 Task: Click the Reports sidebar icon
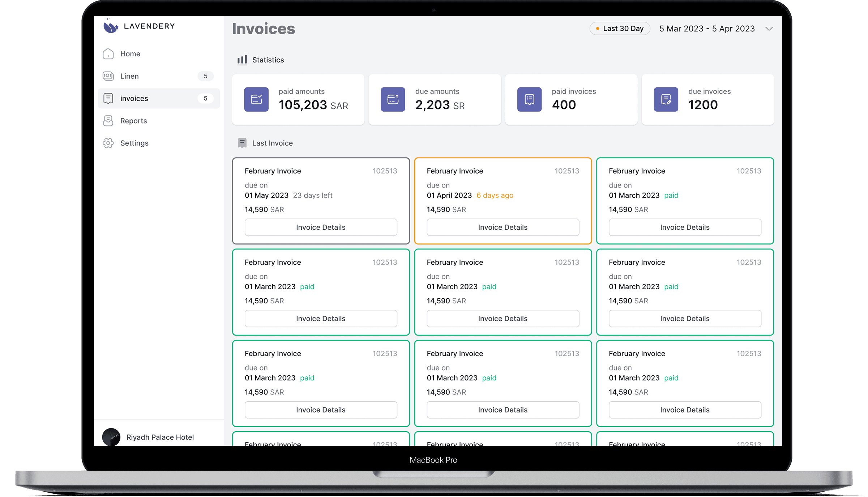tap(108, 121)
